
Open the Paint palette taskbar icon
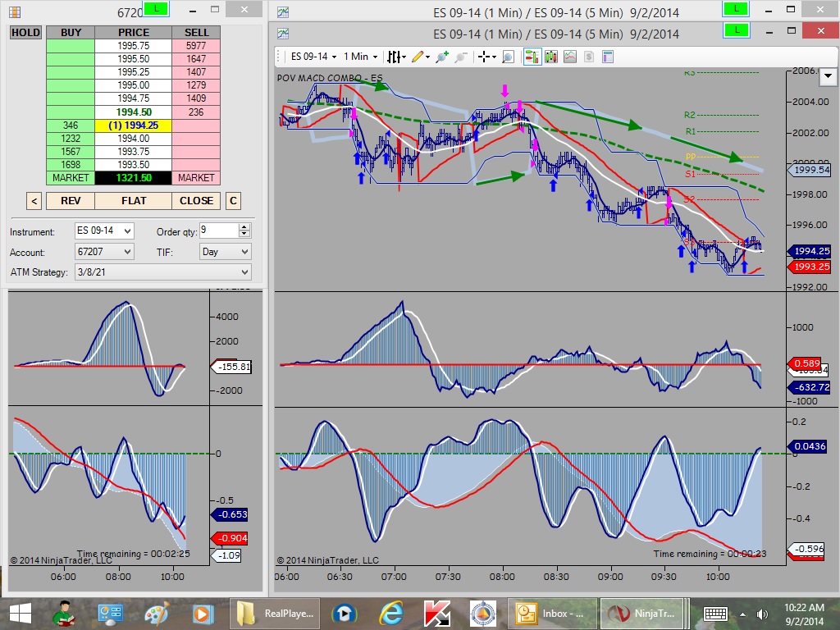[x=157, y=614]
